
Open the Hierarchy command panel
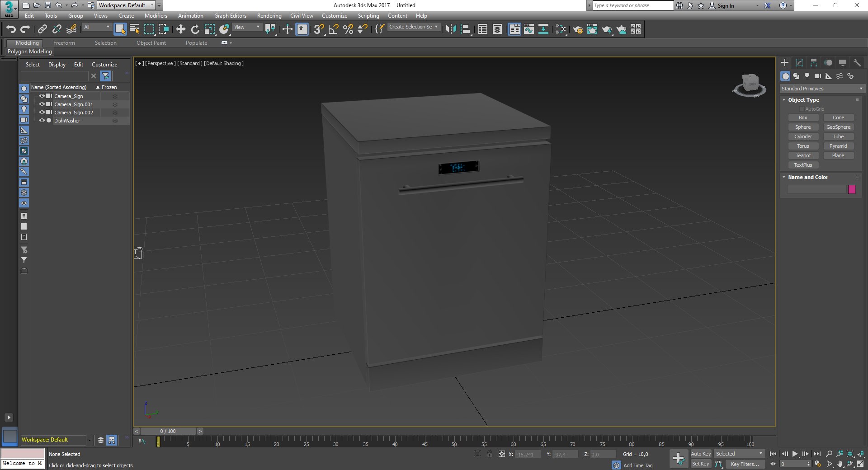coord(814,63)
